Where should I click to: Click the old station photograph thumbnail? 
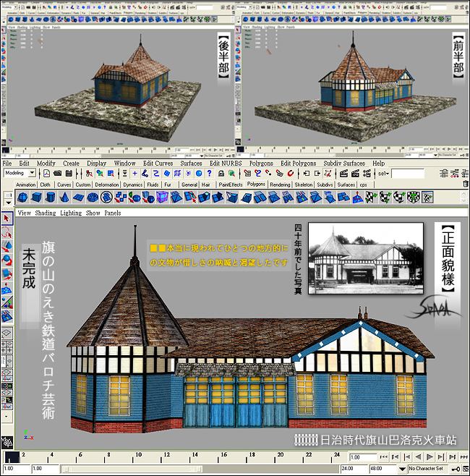point(366,258)
